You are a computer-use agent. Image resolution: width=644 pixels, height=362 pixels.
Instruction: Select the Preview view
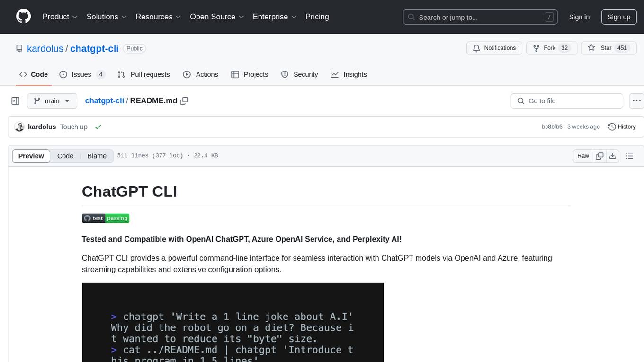[31, 156]
